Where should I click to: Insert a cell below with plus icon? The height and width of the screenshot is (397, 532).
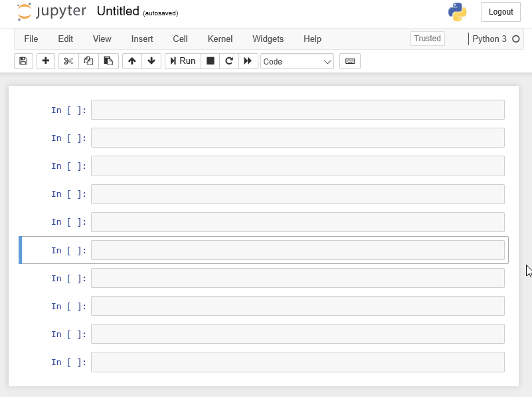(x=46, y=61)
